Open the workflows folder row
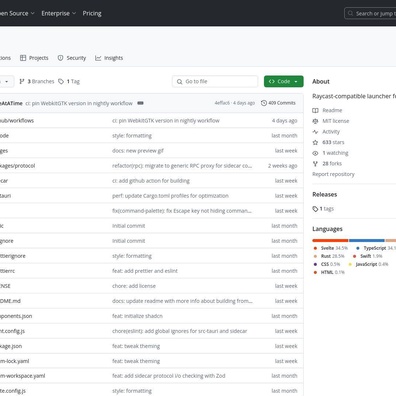This screenshot has width=396, height=396. click(152, 121)
